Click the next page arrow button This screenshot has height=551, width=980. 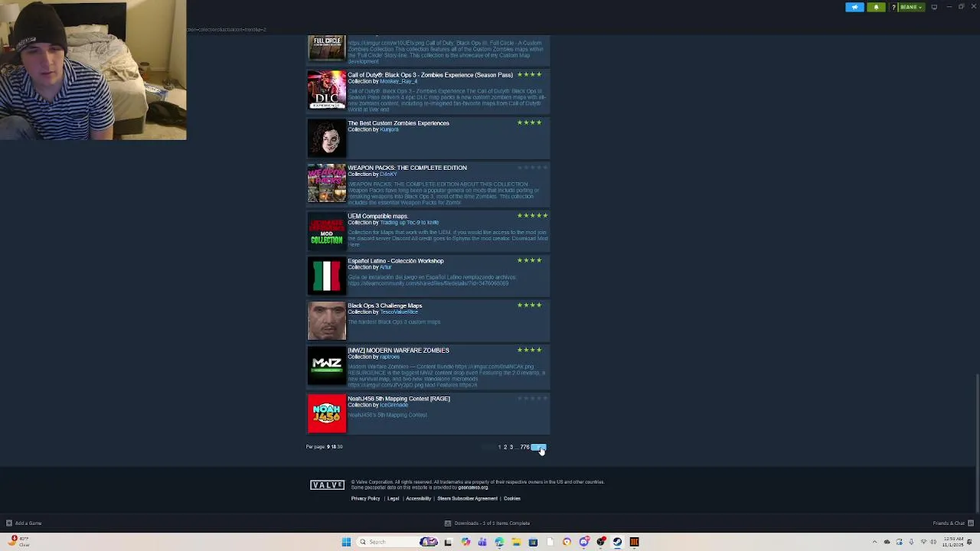pos(538,447)
